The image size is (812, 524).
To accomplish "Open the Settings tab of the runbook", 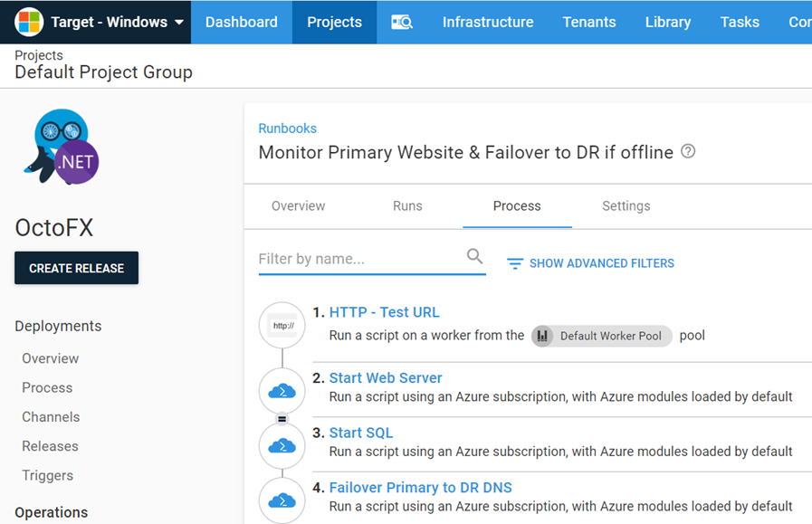I will tap(626, 206).
